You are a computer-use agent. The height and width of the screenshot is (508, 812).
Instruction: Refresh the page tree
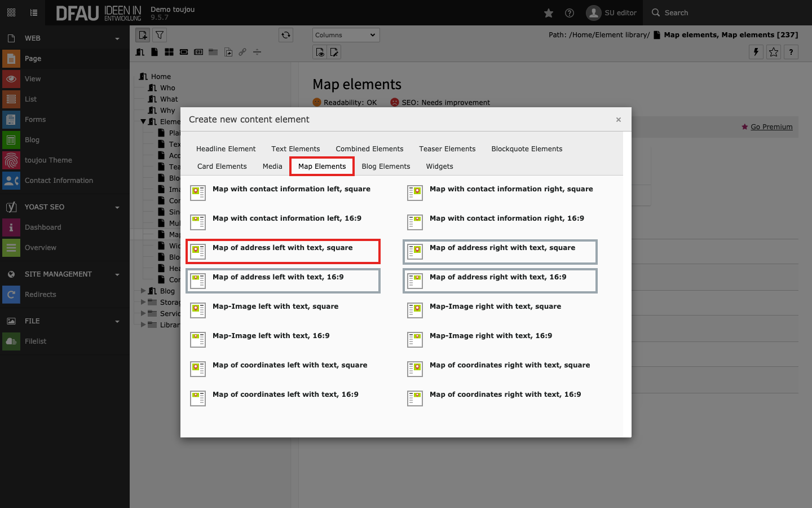pos(286,35)
